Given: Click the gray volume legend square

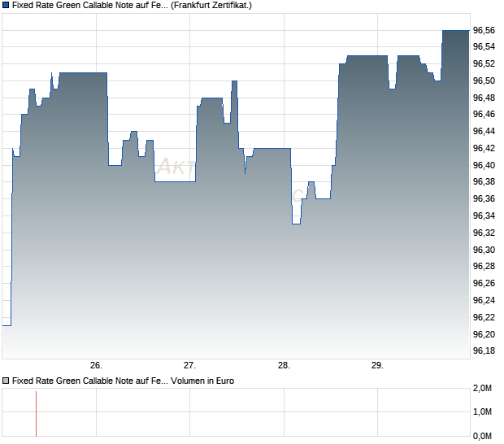Looking at the screenshot, I should tap(6, 381).
